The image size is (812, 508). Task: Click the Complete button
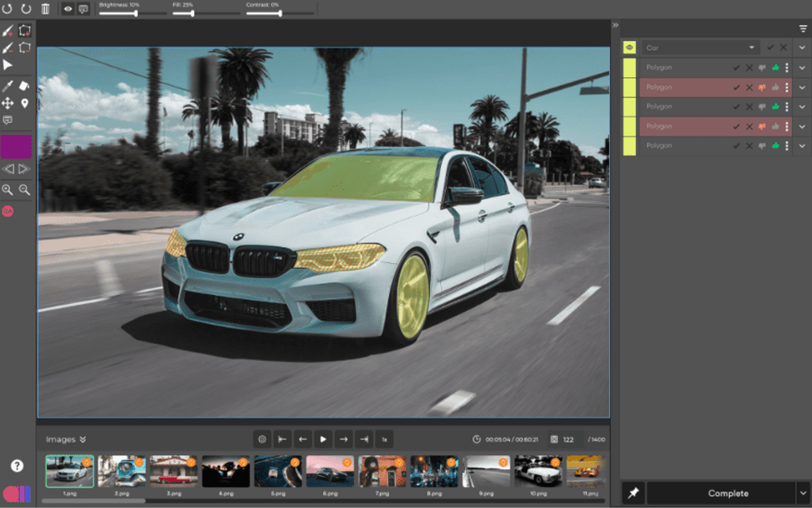(721, 493)
